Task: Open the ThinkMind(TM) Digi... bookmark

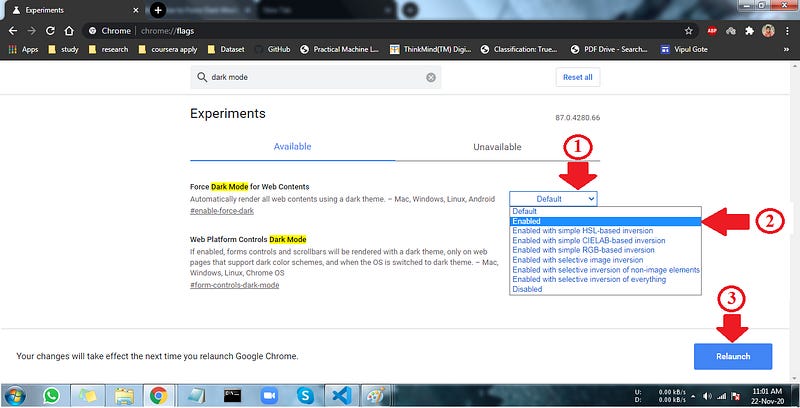Action: point(431,49)
